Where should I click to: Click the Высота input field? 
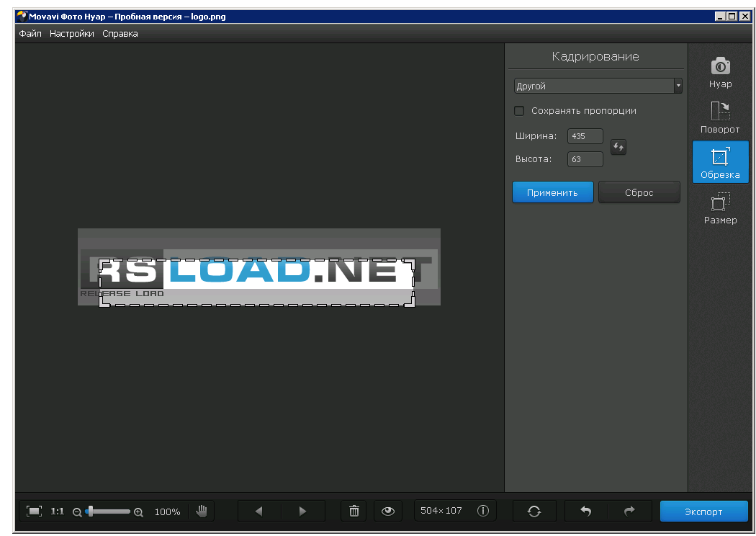point(585,159)
